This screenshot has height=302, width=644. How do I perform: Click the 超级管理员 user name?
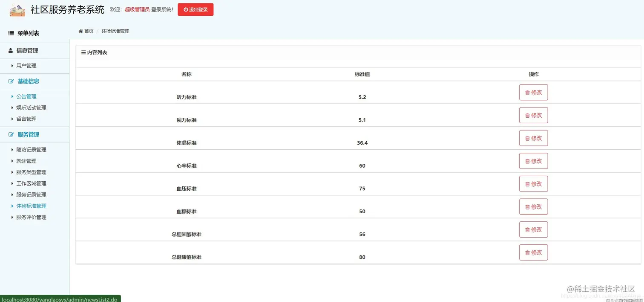pyautogui.click(x=137, y=9)
